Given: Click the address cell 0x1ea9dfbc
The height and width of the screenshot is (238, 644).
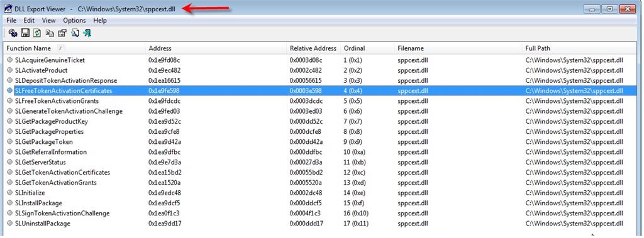Looking at the screenshot, I should coord(164,152).
